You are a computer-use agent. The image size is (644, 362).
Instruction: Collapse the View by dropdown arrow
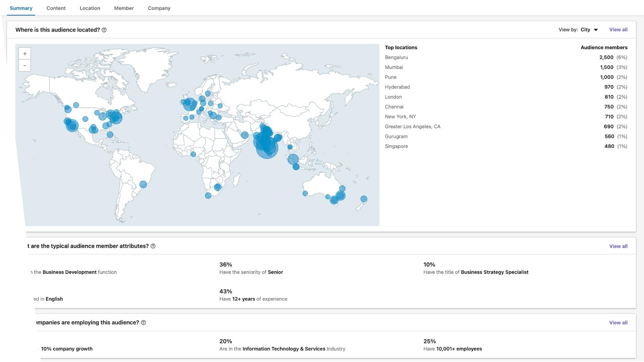pyautogui.click(x=596, y=29)
